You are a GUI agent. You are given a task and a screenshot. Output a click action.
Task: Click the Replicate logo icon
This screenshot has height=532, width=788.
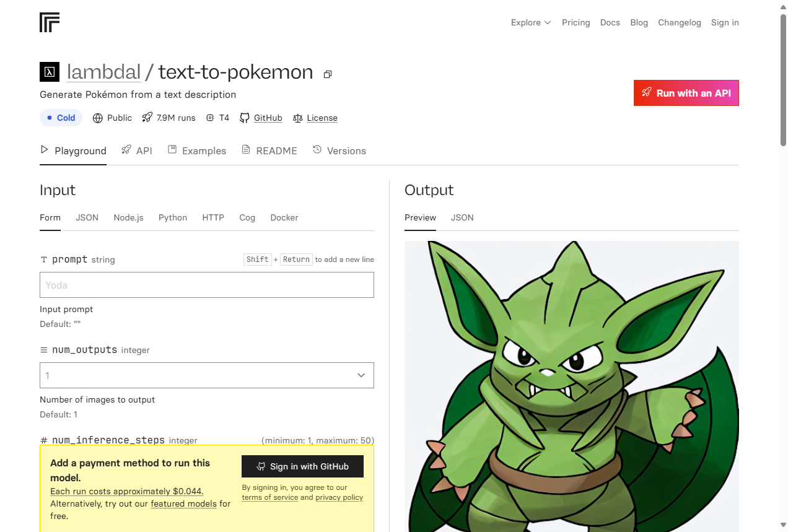click(x=49, y=22)
